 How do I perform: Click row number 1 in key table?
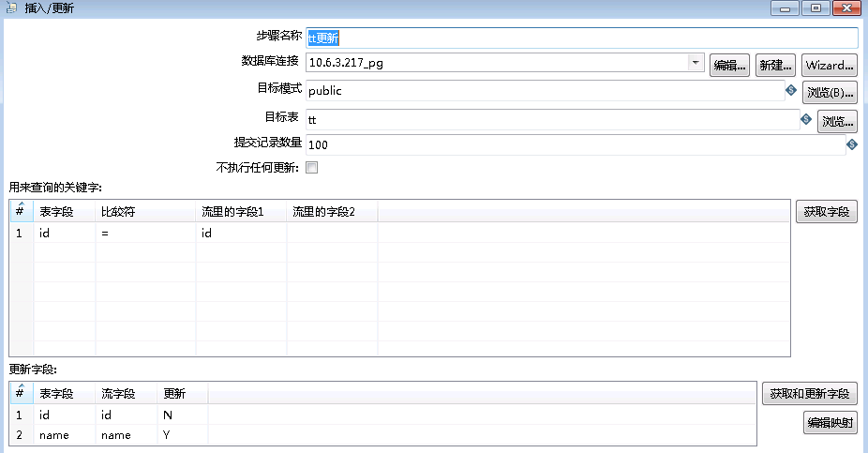(x=21, y=234)
